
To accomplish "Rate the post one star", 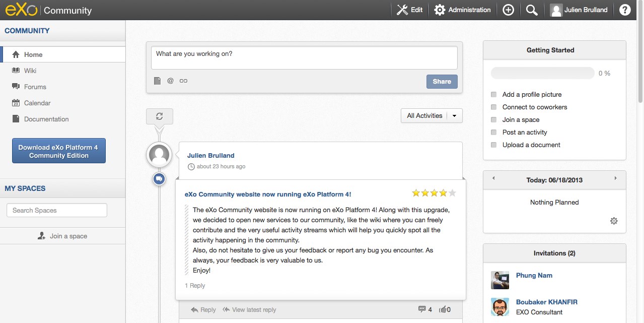I will pyautogui.click(x=416, y=193).
